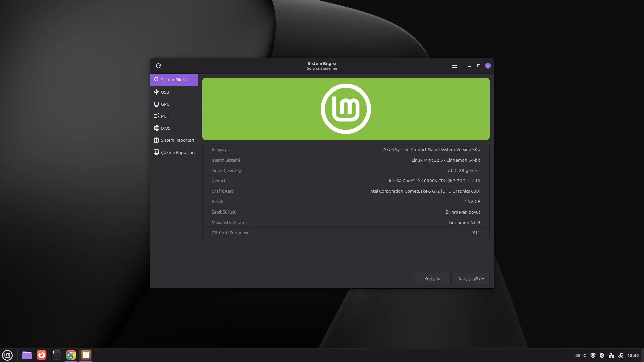The height and width of the screenshot is (362, 644).
Task: Launch the purple file manager from the panel
Action: point(27,355)
